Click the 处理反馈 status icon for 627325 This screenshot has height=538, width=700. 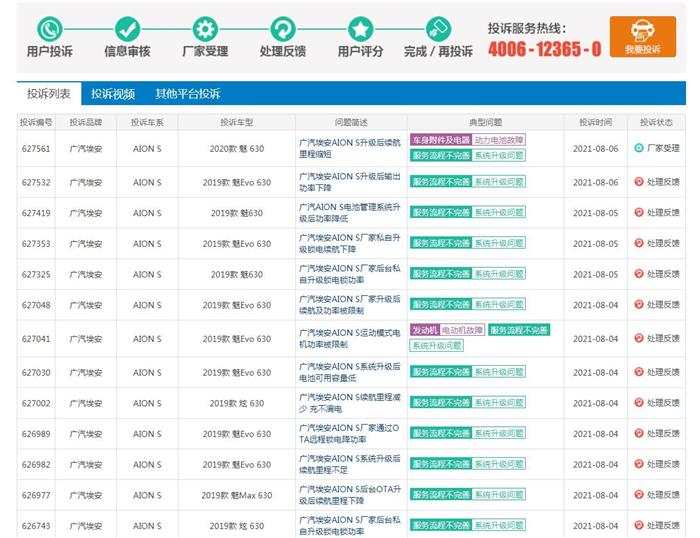pyautogui.click(x=639, y=274)
